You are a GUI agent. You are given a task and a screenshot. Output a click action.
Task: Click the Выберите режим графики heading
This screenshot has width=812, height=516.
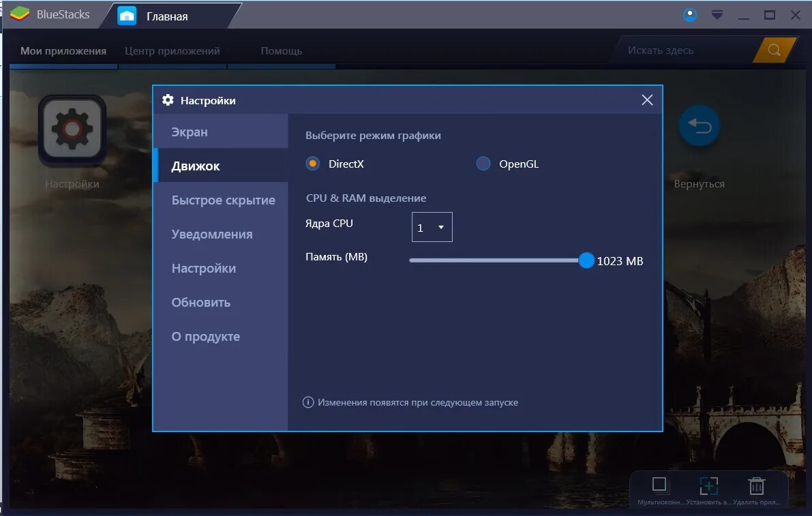click(373, 136)
